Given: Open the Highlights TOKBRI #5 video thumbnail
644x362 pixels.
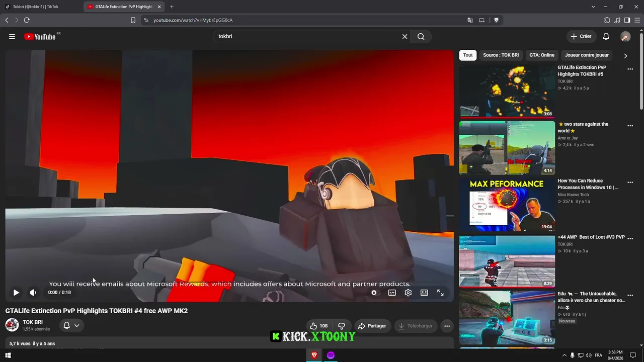Looking at the screenshot, I should click(507, 91).
